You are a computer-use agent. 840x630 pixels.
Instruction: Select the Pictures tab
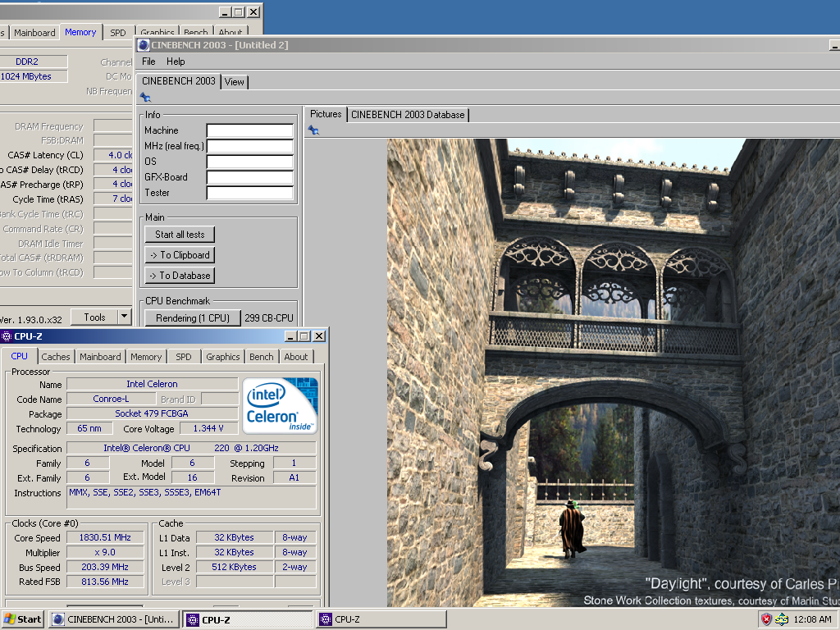[x=326, y=114]
